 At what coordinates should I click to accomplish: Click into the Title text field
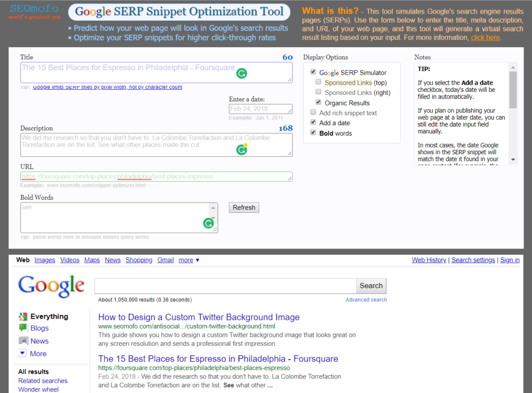[x=156, y=73]
